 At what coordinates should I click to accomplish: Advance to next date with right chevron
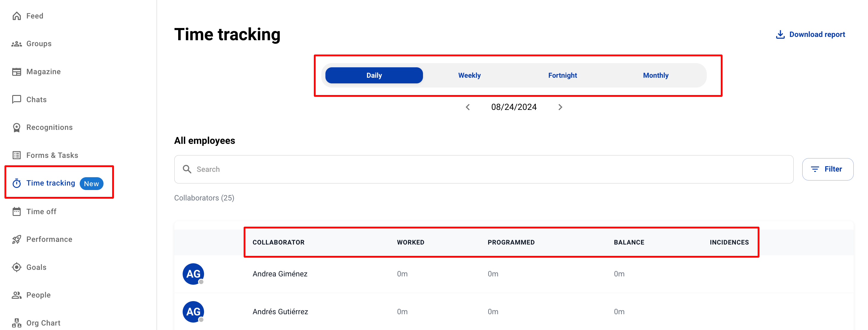tap(560, 107)
